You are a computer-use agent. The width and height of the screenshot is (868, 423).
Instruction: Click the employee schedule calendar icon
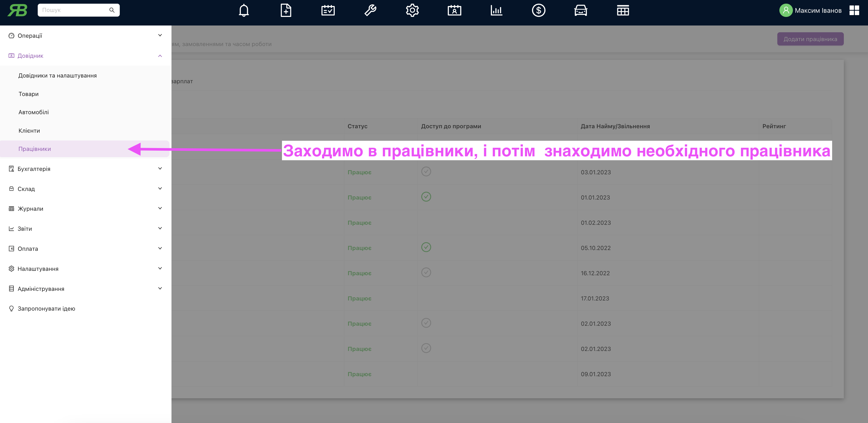click(454, 10)
